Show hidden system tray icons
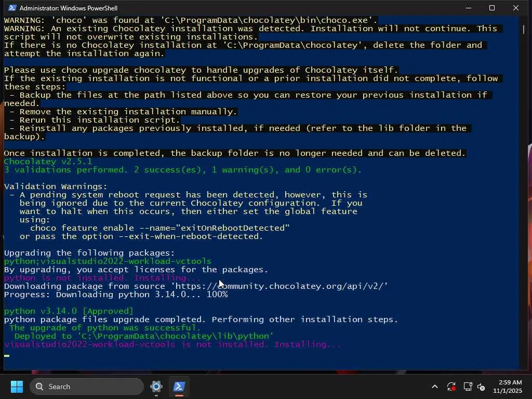 coord(435,387)
